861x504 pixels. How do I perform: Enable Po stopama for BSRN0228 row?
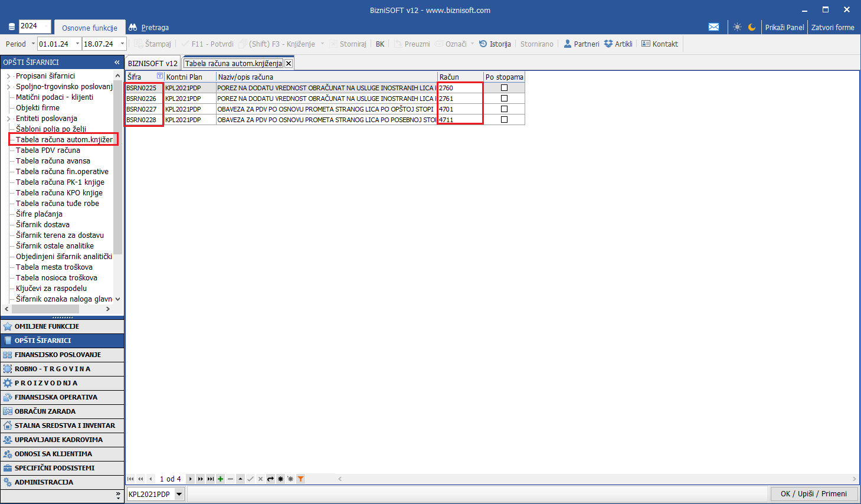[x=504, y=120]
